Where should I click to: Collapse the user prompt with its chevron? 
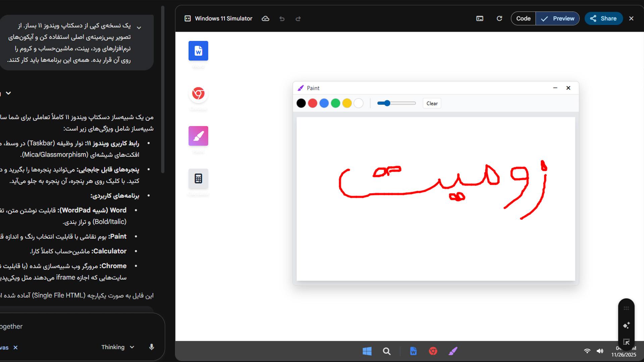pos(139,27)
